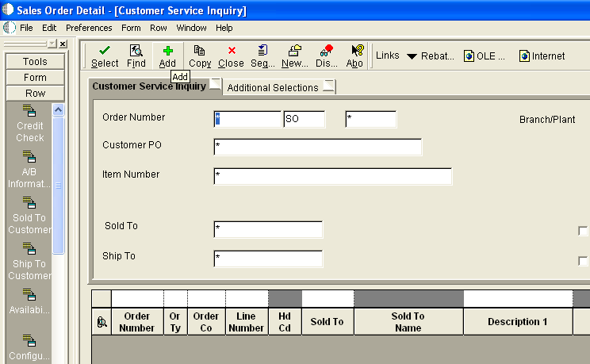Open the File menu
590x364 pixels.
(26, 28)
